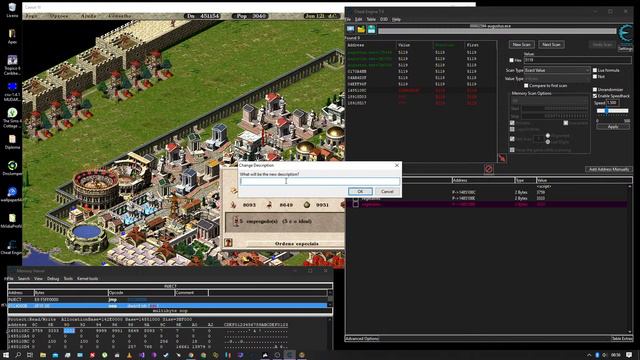Click the New Scan button
Screen dimensions: 640x360
[x=522, y=44]
